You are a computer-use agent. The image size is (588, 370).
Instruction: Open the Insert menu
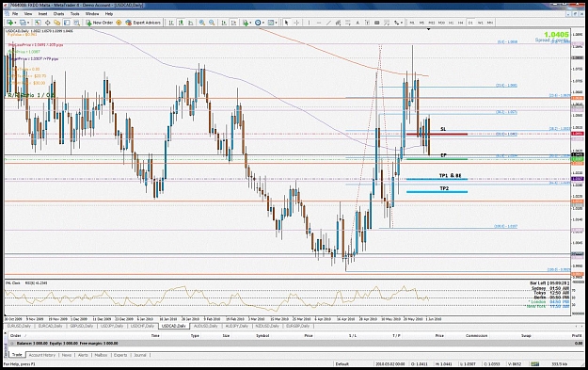[x=42, y=13]
